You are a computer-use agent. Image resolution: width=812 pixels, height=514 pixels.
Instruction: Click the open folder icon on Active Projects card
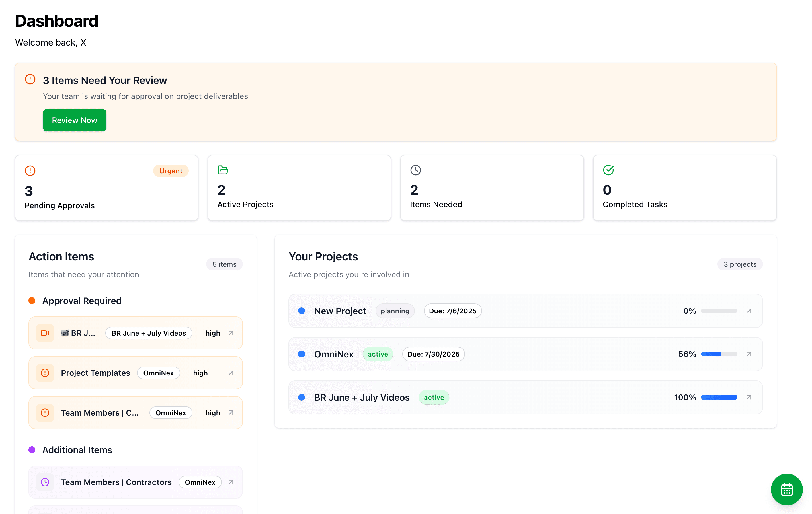[x=223, y=170]
